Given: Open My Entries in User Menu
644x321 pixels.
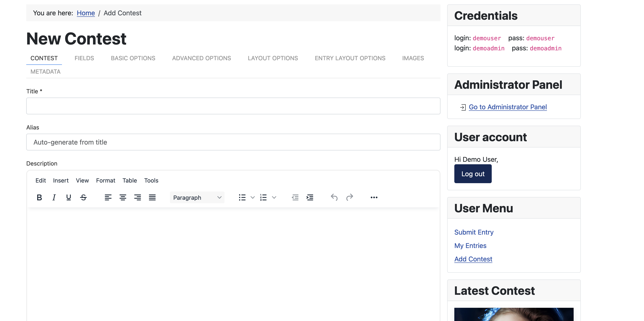Looking at the screenshot, I should tap(470, 245).
